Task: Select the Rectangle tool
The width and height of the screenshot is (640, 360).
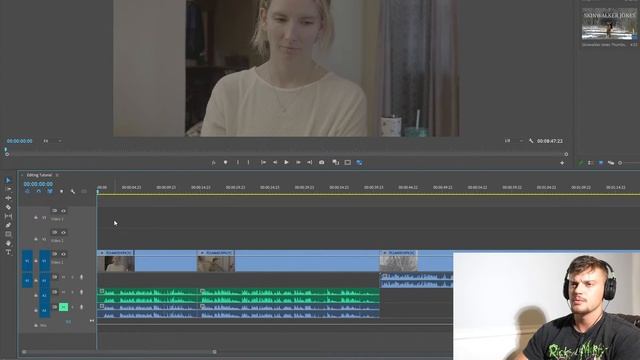Action: click(8, 234)
